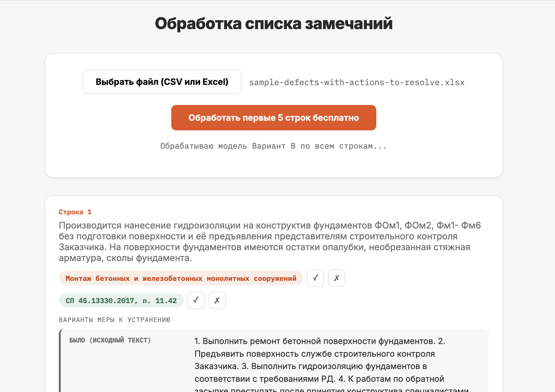Confirm the СП 45.13330.2017 reference with checkmark

pyautogui.click(x=196, y=300)
